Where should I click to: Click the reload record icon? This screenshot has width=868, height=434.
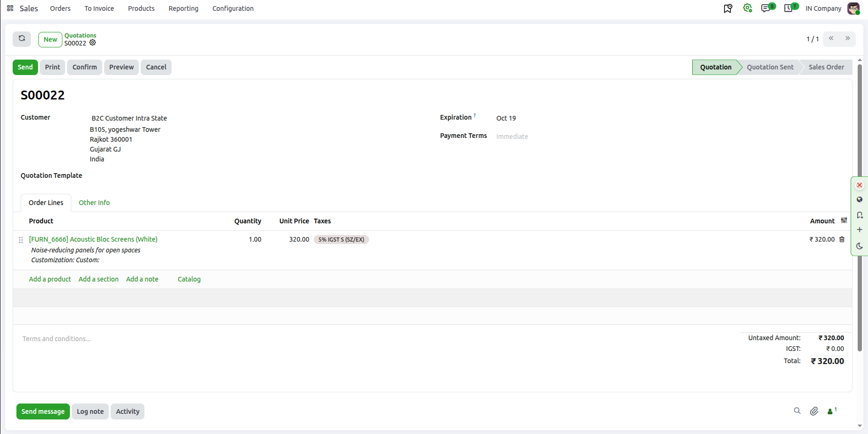[22, 39]
